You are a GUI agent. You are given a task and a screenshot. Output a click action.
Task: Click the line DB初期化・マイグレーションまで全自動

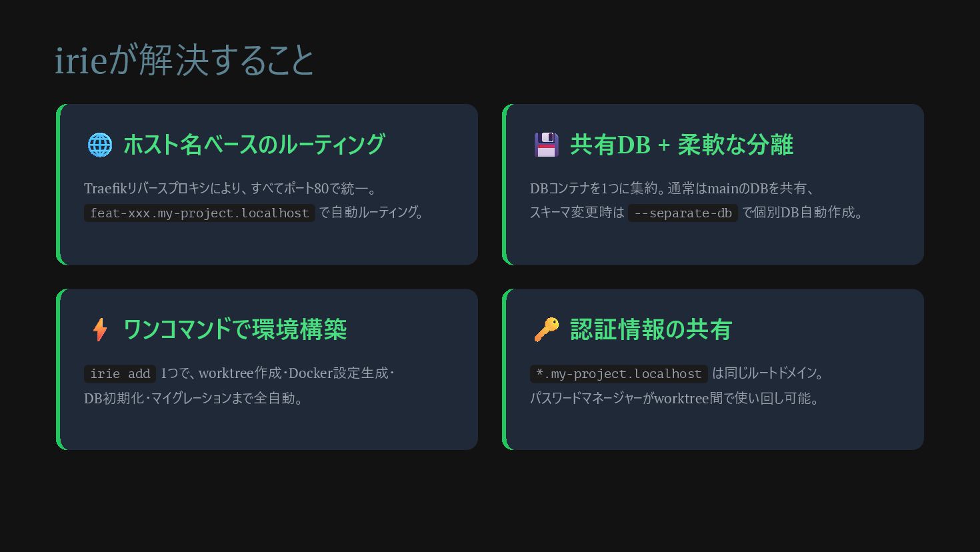pos(193,399)
